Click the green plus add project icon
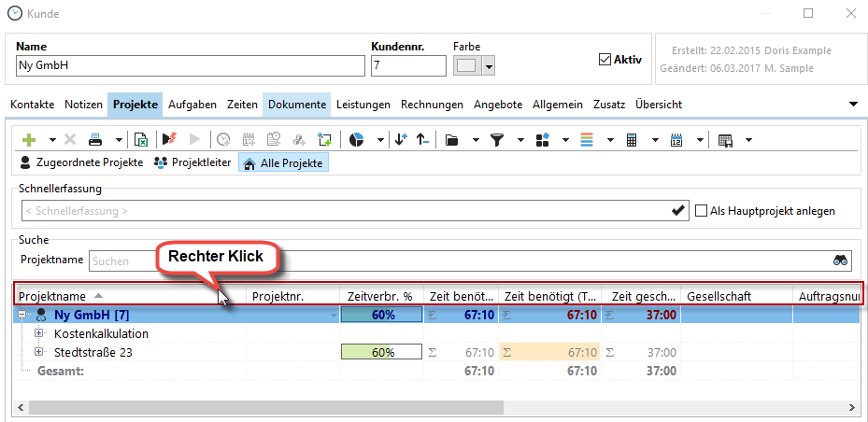Image resolution: width=868 pixels, height=422 pixels. [29, 140]
